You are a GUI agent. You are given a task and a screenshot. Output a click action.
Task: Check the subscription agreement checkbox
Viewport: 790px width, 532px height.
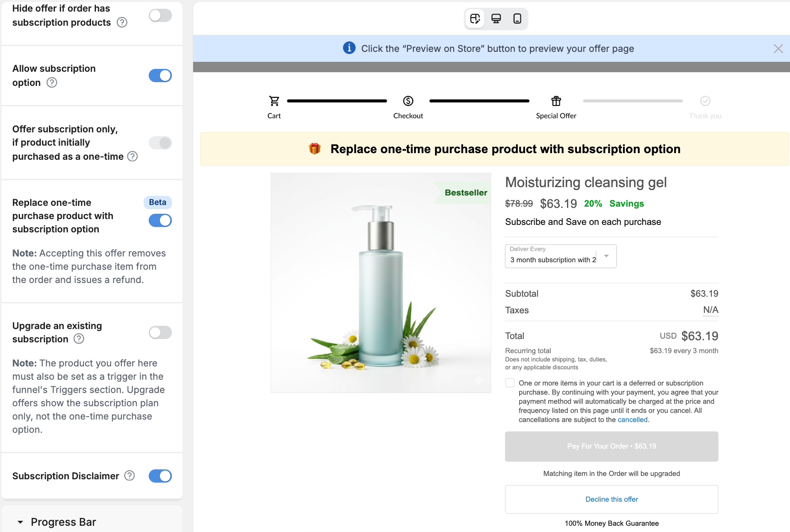click(x=510, y=383)
